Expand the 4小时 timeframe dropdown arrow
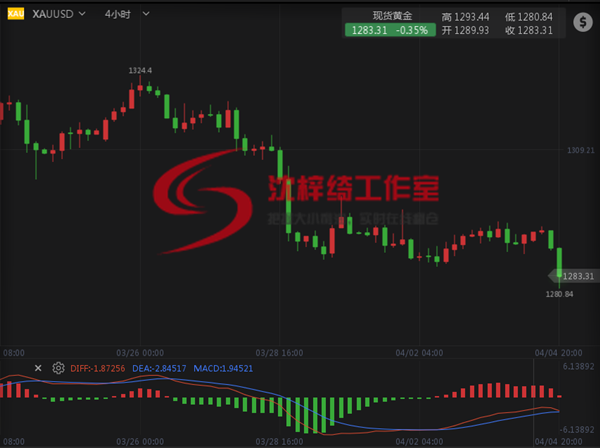 (146, 15)
